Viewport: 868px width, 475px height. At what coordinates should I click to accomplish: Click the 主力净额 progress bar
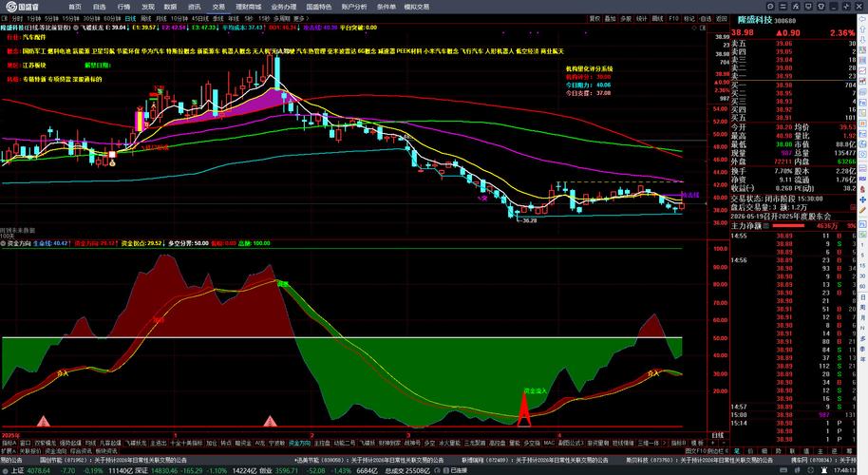coord(787,226)
